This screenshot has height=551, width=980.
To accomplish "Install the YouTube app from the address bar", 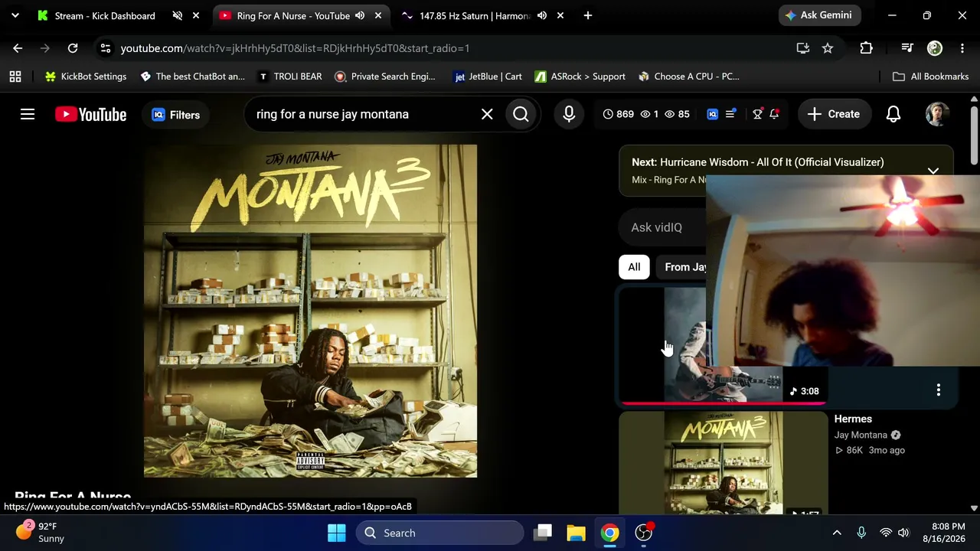I will pyautogui.click(x=803, y=48).
